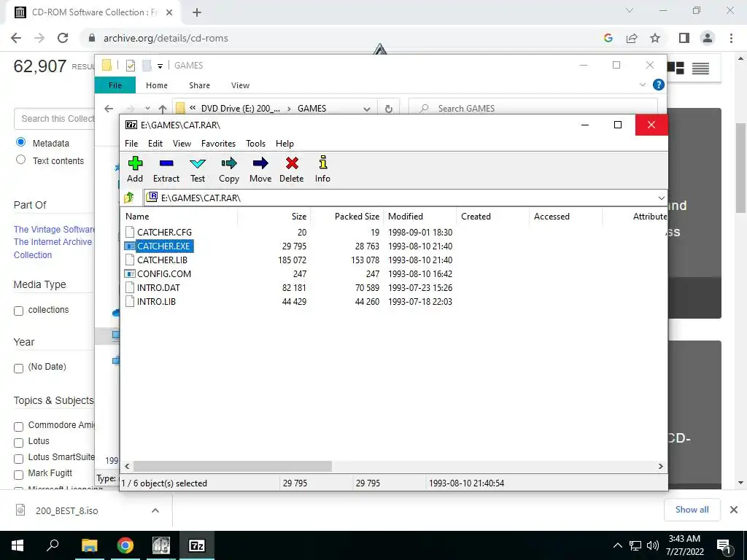This screenshot has width=747, height=560.
Task: Open Windows Start menu
Action: pyautogui.click(x=18, y=545)
